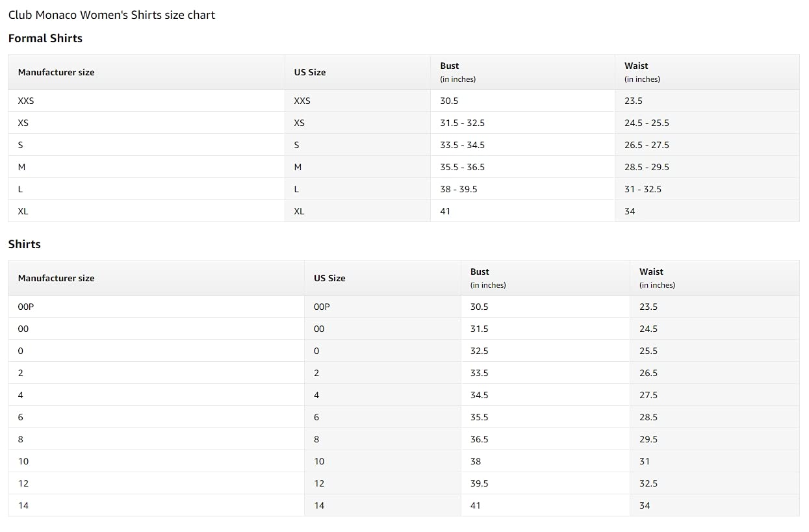Click bust value 33.5 in Shirts table
This screenshot has height=532, width=809.
545,373
